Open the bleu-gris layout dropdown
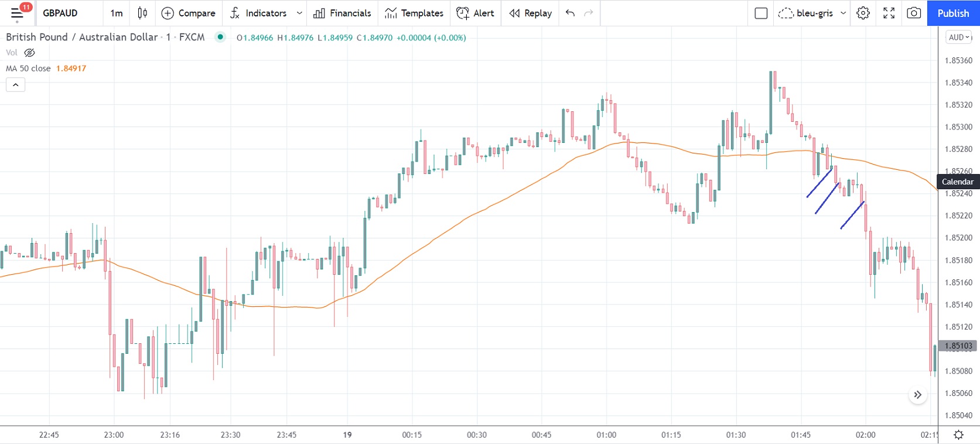The image size is (980, 444). tap(843, 13)
